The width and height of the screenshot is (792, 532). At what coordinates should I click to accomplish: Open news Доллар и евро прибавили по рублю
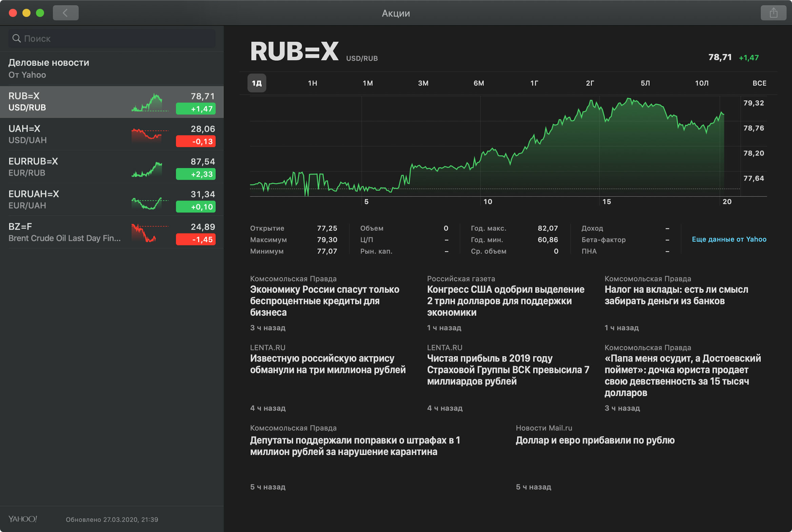595,440
